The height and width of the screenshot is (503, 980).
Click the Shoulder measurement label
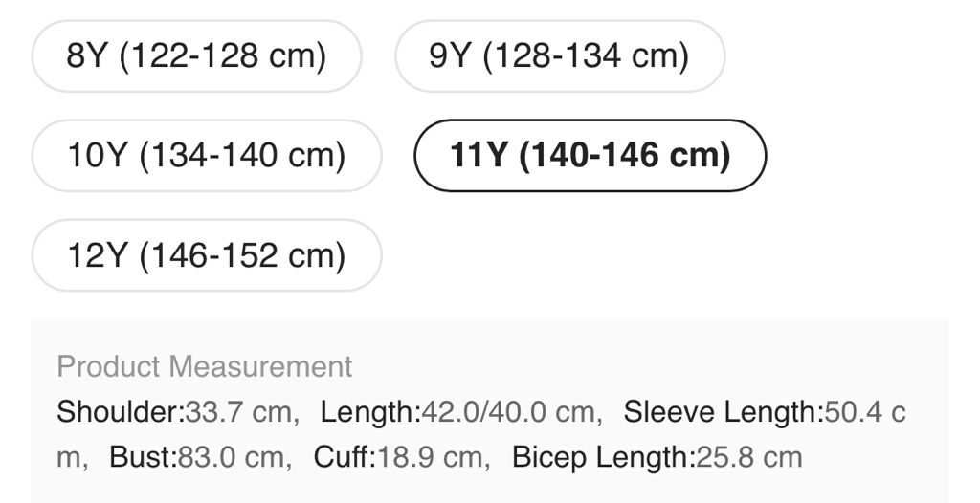tap(118, 413)
